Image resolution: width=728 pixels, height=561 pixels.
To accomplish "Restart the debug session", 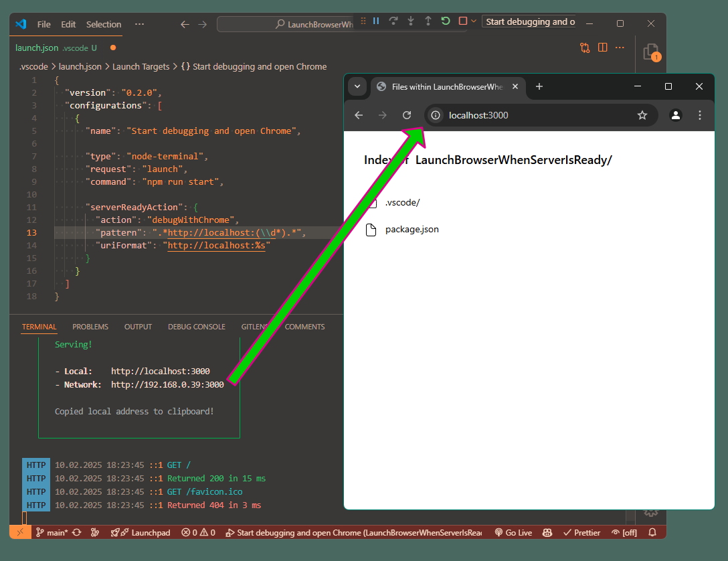I will tap(446, 21).
